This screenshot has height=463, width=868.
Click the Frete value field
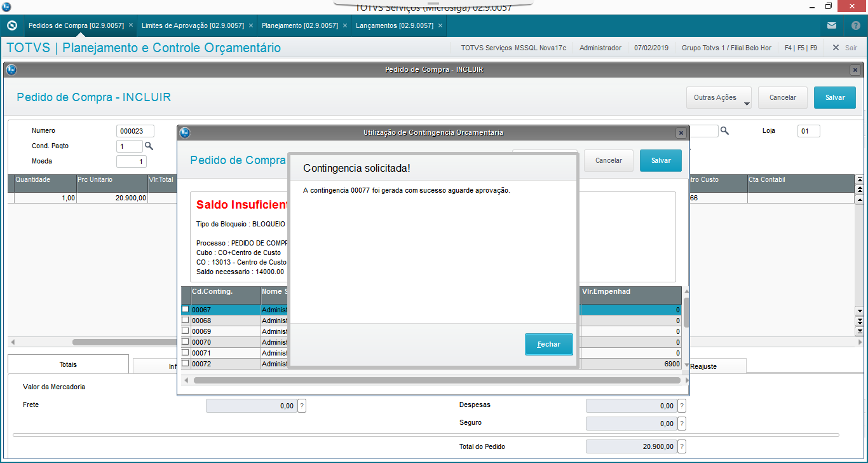[x=251, y=406]
